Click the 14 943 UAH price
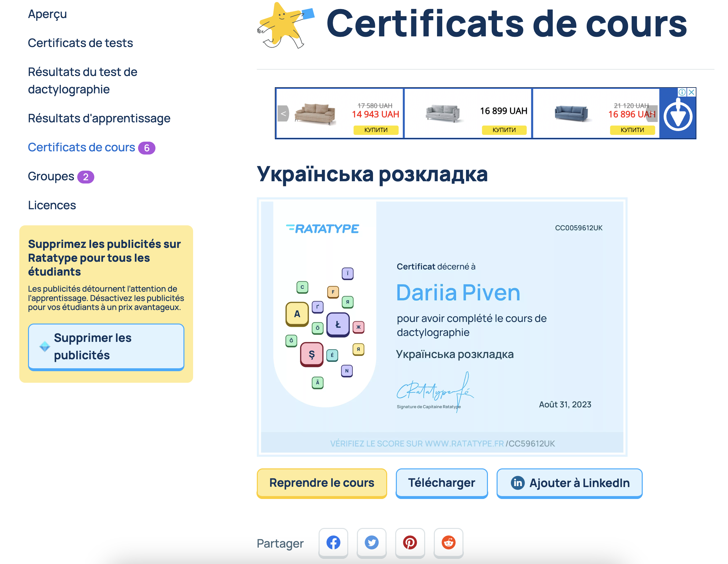The height and width of the screenshot is (564, 728). (x=375, y=114)
